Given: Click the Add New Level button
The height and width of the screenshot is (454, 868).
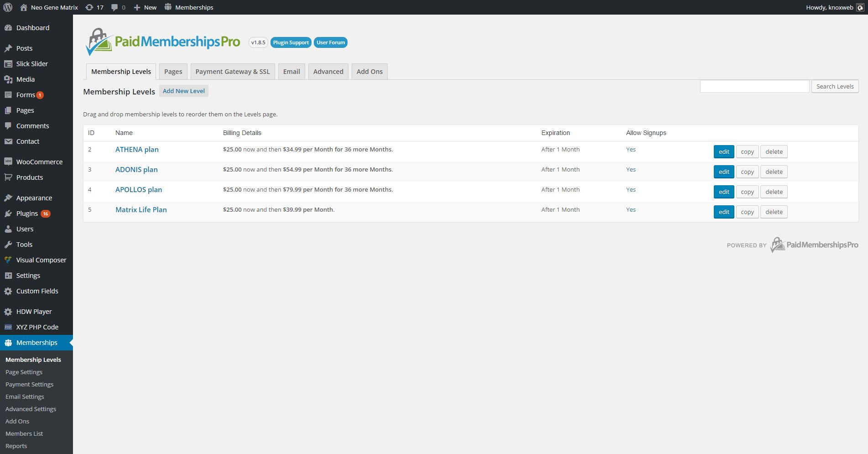Looking at the screenshot, I should (184, 91).
